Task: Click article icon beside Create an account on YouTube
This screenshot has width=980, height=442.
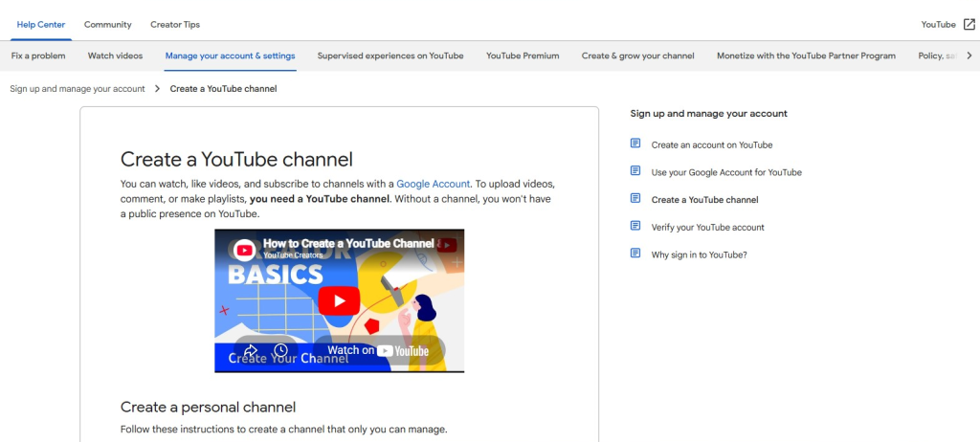Action: coord(635,144)
